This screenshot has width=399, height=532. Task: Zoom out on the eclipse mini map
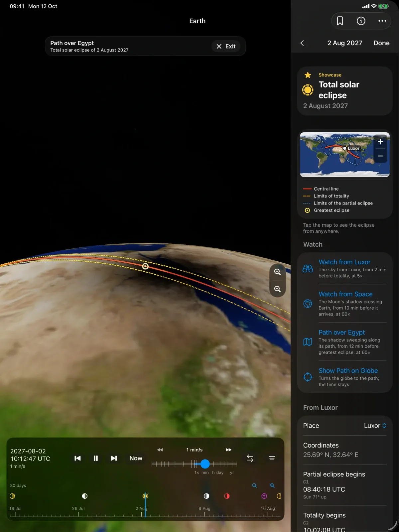tap(380, 156)
